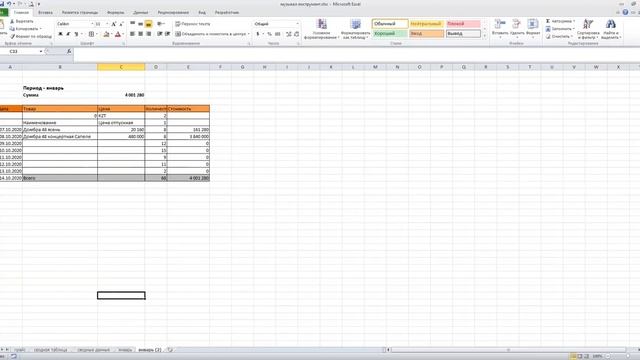This screenshot has height=360, width=640.
Task: Click the AutoSum (Автосумма) sigma icon
Action: 548,21
